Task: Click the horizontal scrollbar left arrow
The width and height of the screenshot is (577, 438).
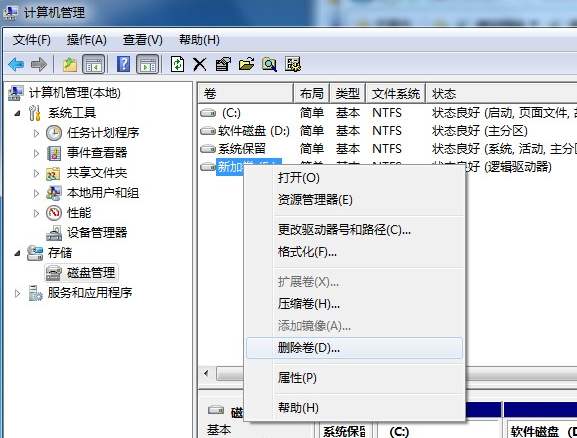Action: pyautogui.click(x=206, y=374)
